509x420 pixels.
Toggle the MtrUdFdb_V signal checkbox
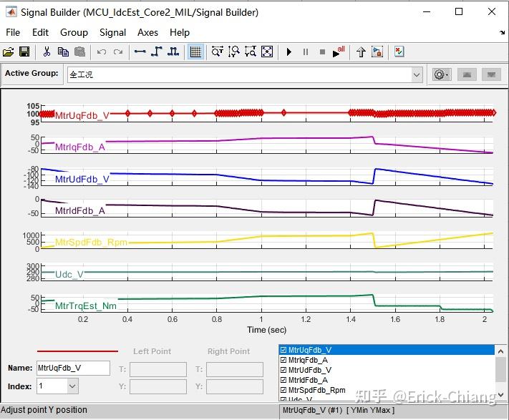point(283,370)
